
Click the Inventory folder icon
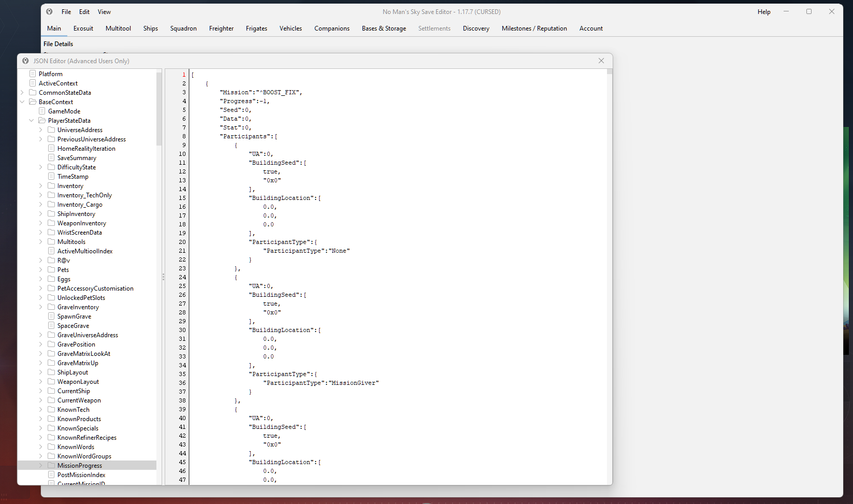click(51, 185)
